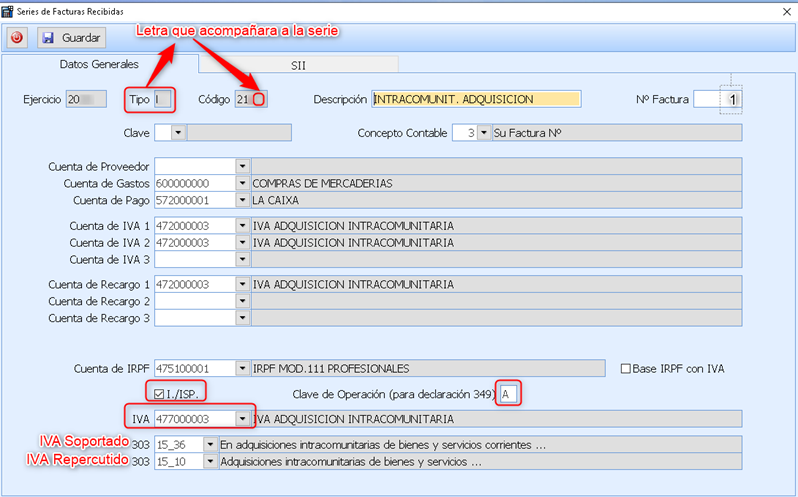Expand the Clave dropdown
The width and height of the screenshot is (798, 497).
178,132
